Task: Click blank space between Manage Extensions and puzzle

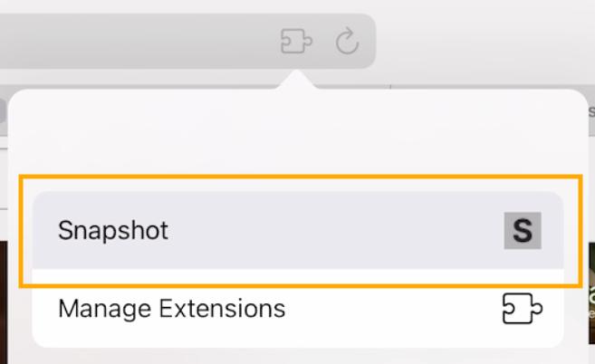Action: 389,309
